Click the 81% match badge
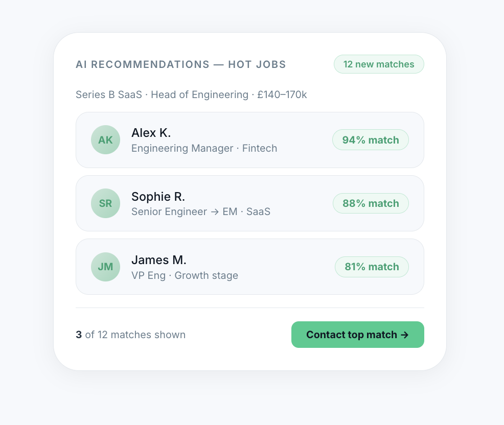 coord(372,267)
